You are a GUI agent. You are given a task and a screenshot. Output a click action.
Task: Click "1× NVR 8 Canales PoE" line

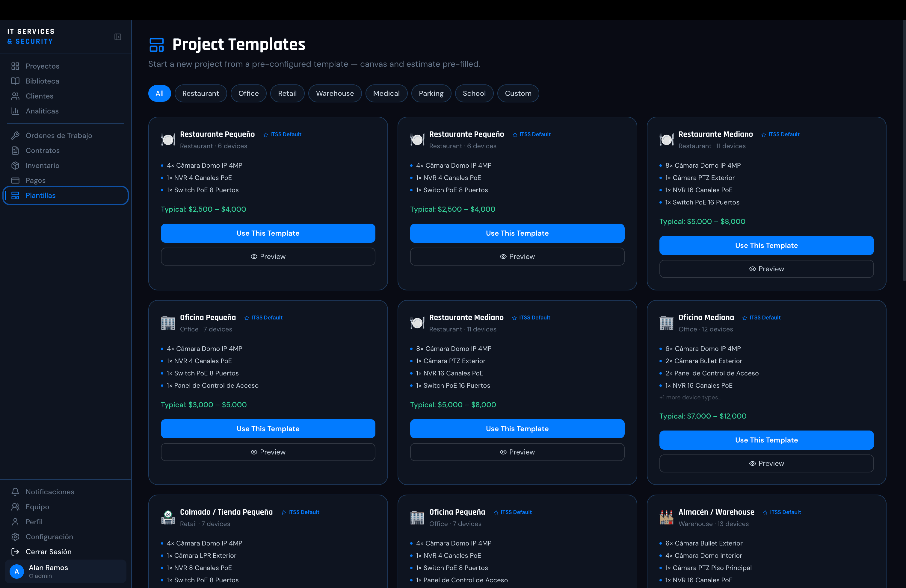(x=199, y=568)
